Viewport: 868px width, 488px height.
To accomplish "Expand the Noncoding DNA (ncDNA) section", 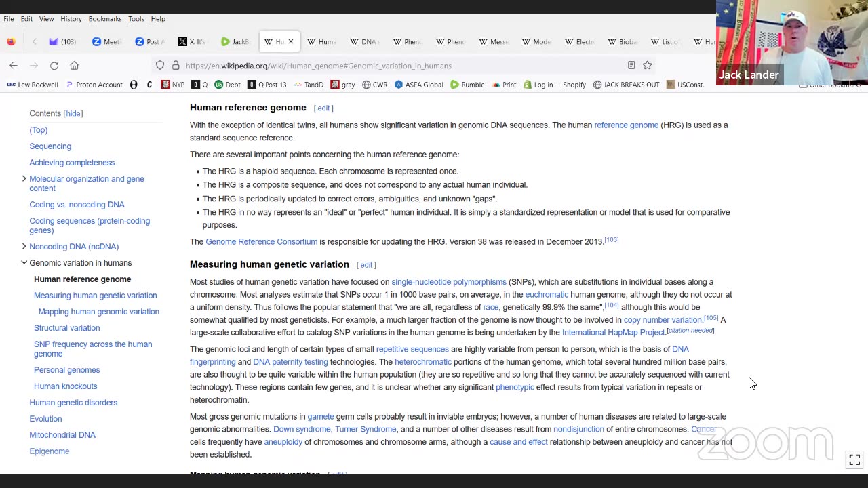I will pos(24,246).
